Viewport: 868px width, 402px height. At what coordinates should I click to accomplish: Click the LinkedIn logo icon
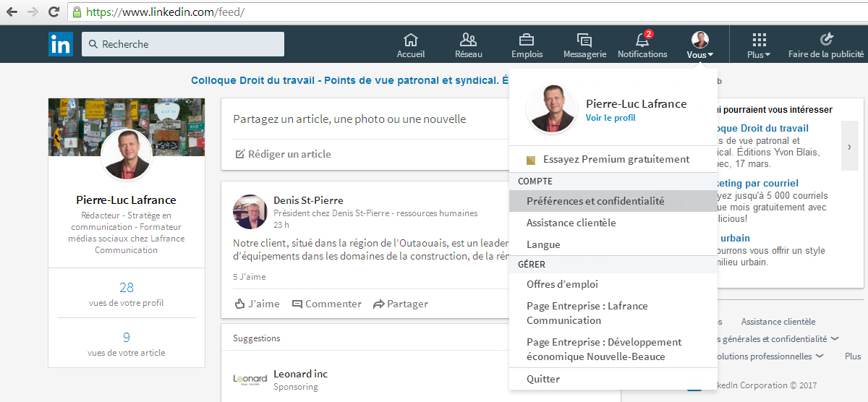[x=61, y=44]
